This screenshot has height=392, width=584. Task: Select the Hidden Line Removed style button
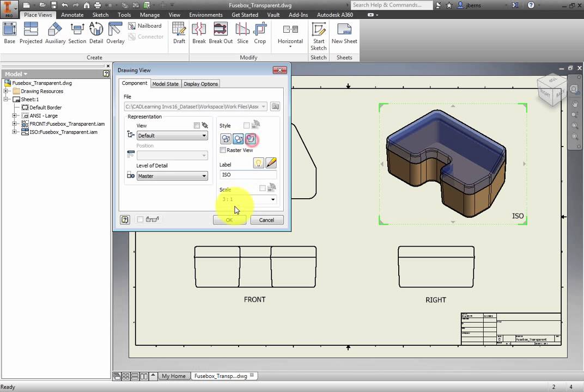(239, 139)
